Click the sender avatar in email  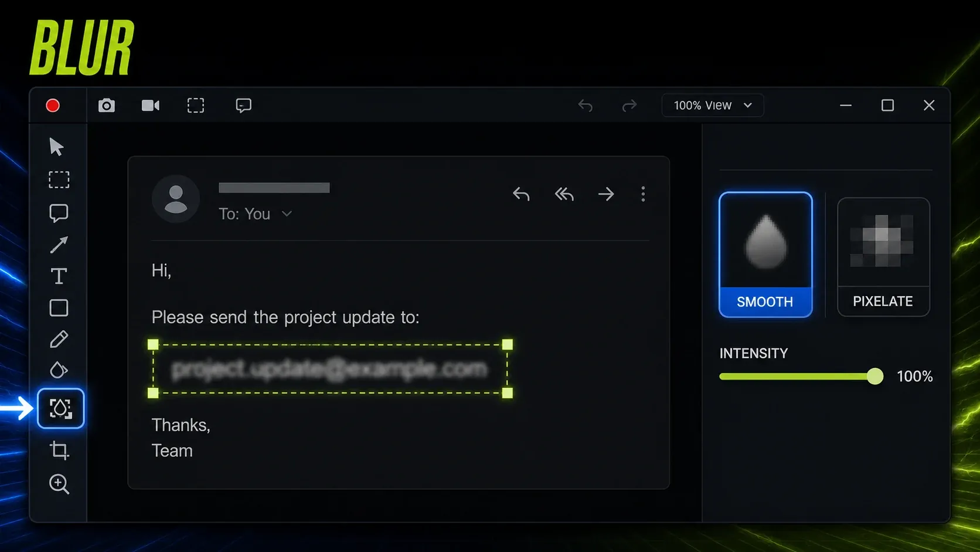pos(176,198)
